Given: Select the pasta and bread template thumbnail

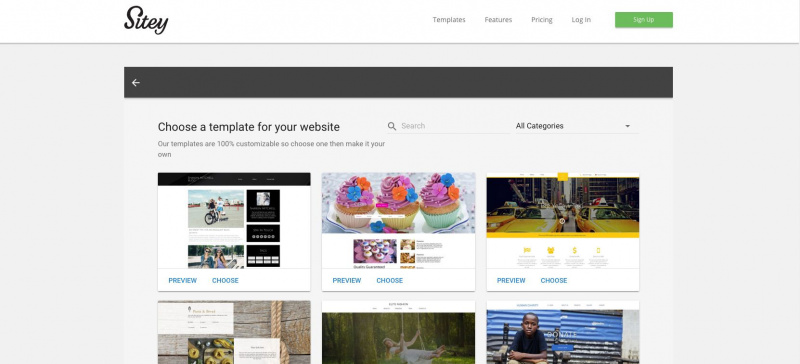Looking at the screenshot, I should point(234,332).
